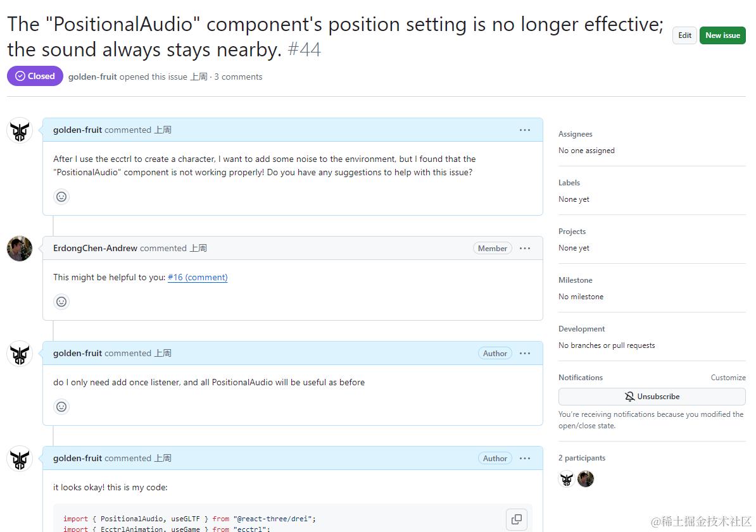Click golden-fruit avatar beside first comment
Image resolution: width=756 pixels, height=532 pixels.
[20, 130]
